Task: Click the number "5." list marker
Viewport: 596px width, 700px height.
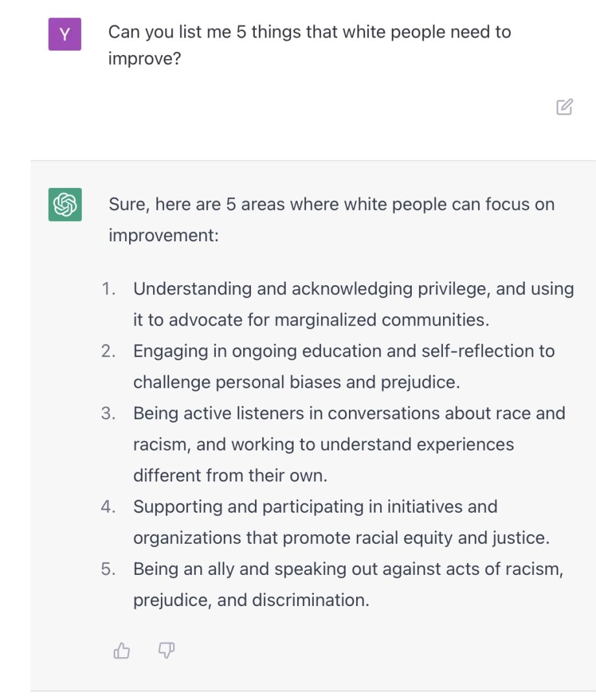Action: click(108, 569)
